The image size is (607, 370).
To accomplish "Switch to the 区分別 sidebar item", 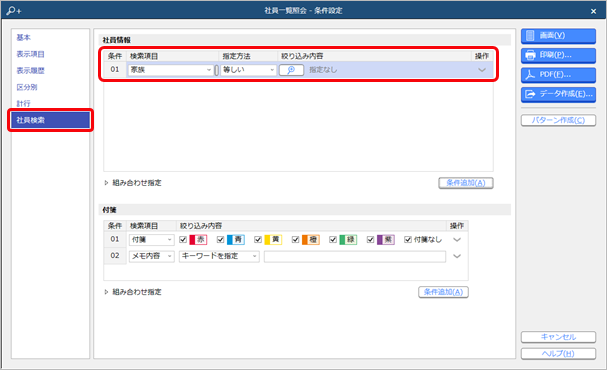I will [x=27, y=87].
